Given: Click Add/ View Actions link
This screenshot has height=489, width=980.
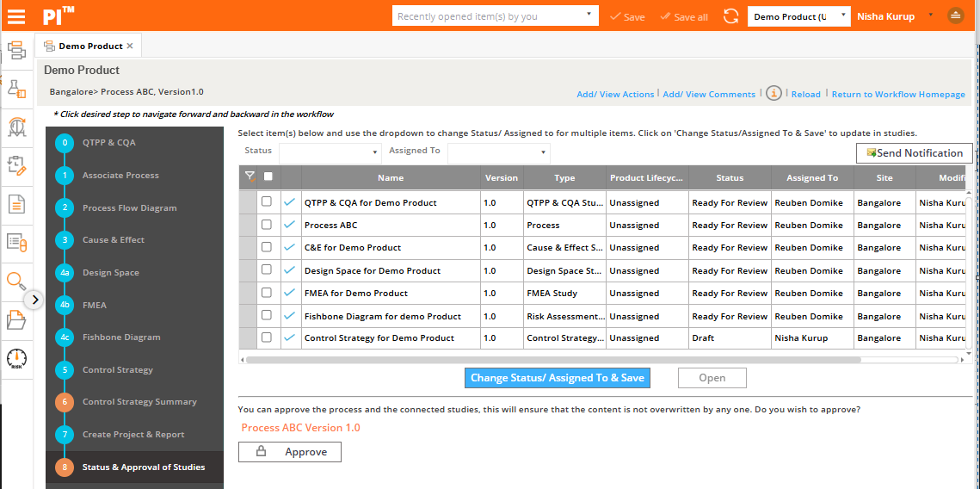Looking at the screenshot, I should point(615,95).
